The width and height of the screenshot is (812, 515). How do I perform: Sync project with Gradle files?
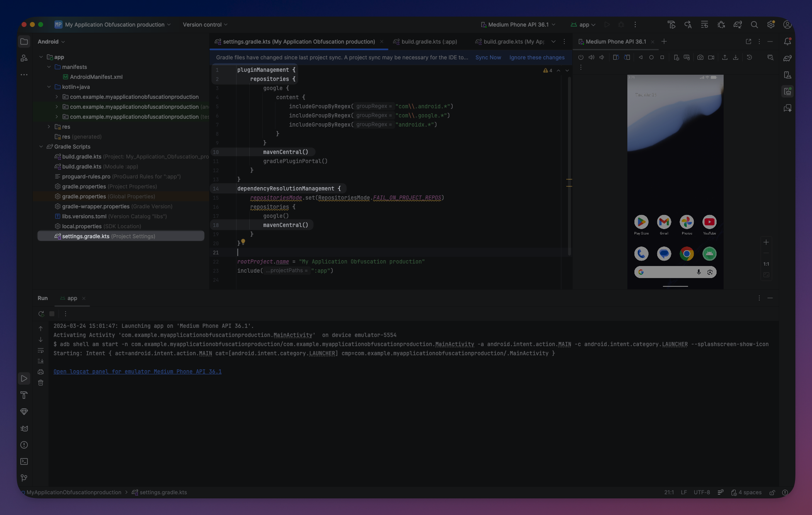pos(738,24)
